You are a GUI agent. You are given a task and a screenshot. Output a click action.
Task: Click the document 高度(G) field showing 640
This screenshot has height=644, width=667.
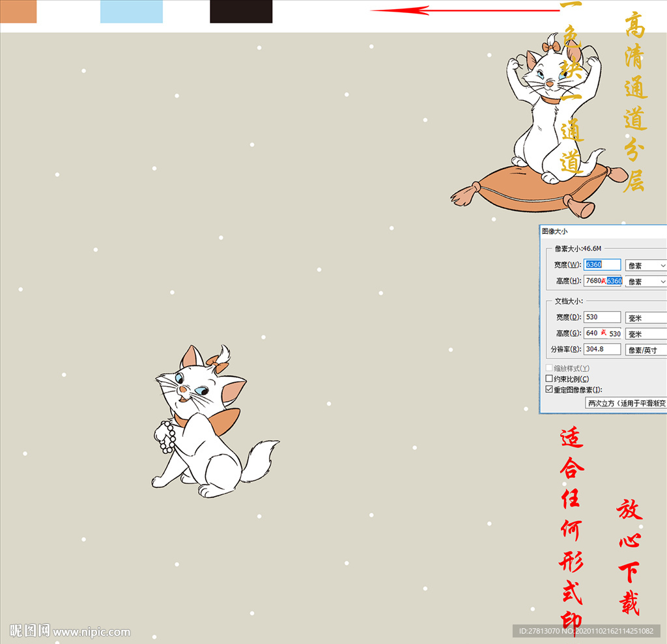point(603,333)
